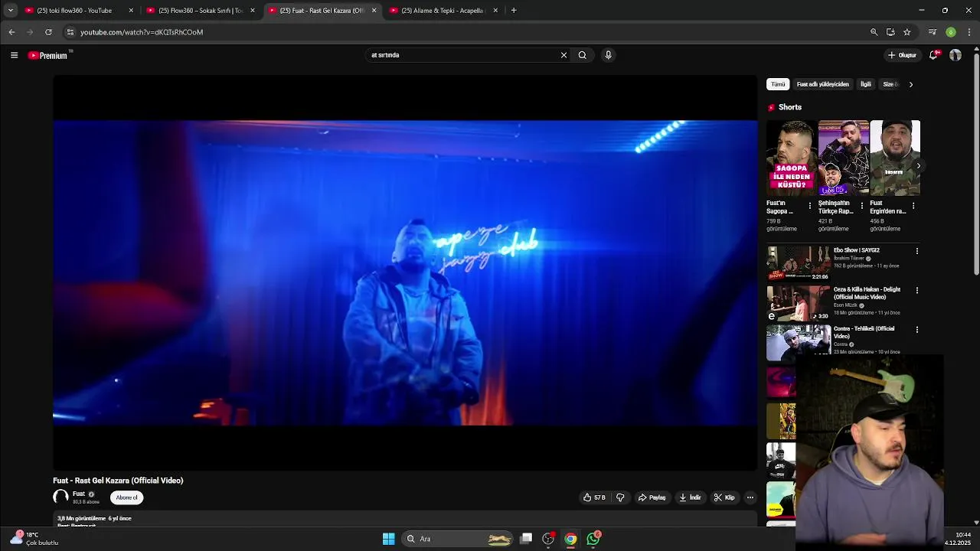Open the YouTube account avatar menu
Image resolution: width=980 pixels, height=551 pixels.
[955, 55]
